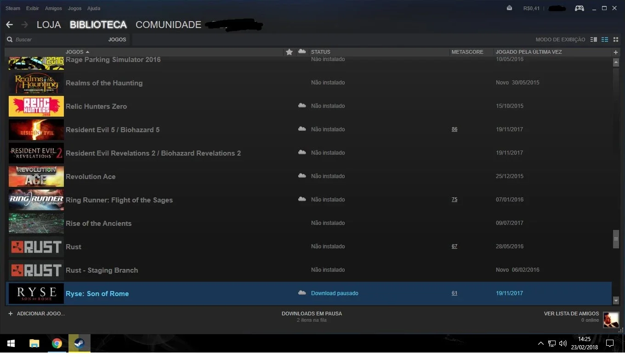Open the Amigos menu

[x=53, y=8]
